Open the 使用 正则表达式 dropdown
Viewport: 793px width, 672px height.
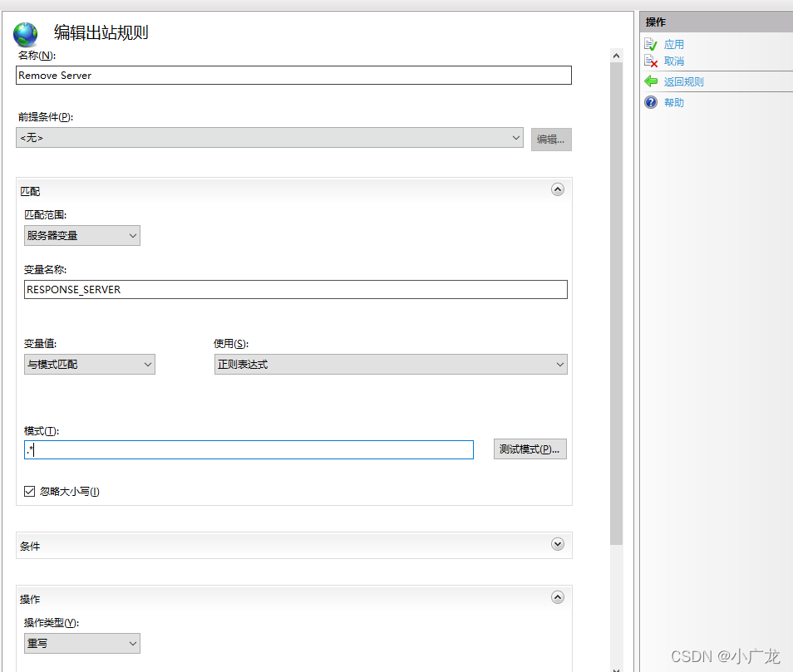[391, 365]
